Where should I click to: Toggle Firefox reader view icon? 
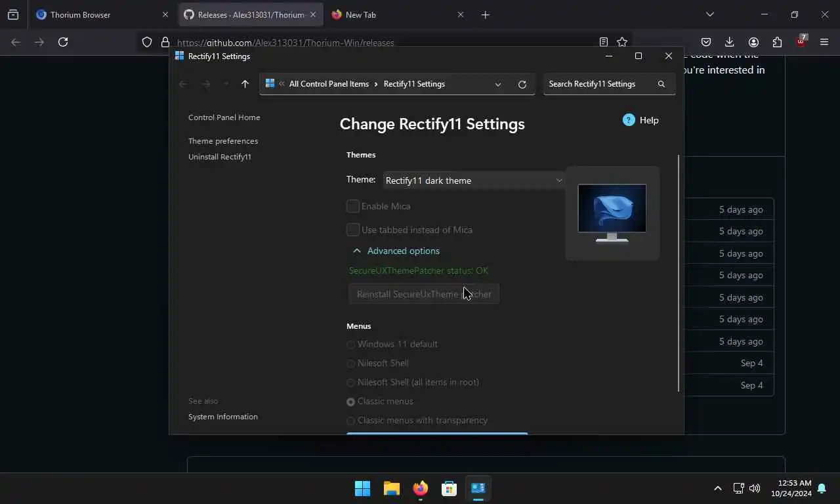pyautogui.click(x=604, y=42)
